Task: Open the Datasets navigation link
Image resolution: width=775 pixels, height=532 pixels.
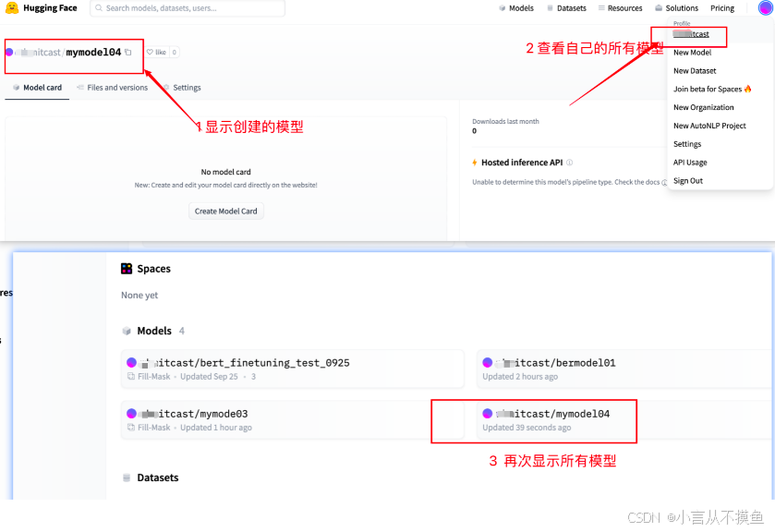Action: click(566, 8)
